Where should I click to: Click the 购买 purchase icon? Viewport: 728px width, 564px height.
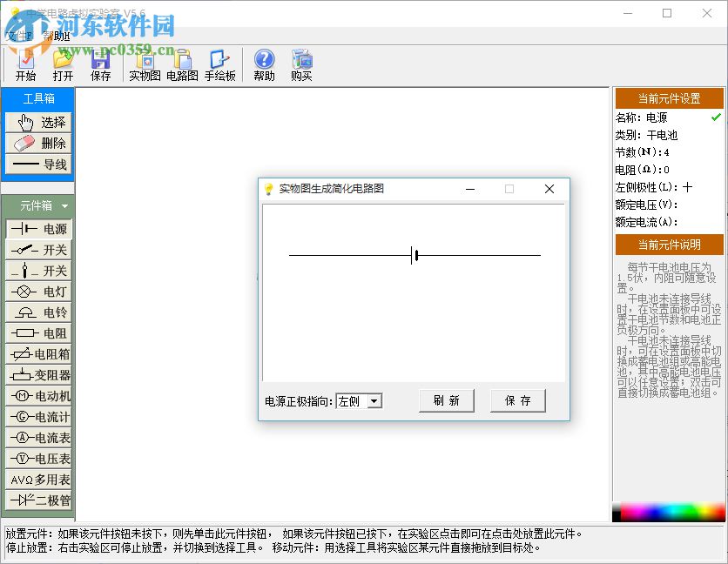pos(301,66)
